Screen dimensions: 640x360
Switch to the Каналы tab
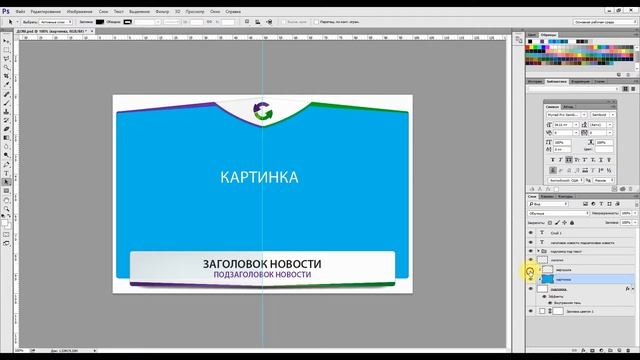[547, 196]
